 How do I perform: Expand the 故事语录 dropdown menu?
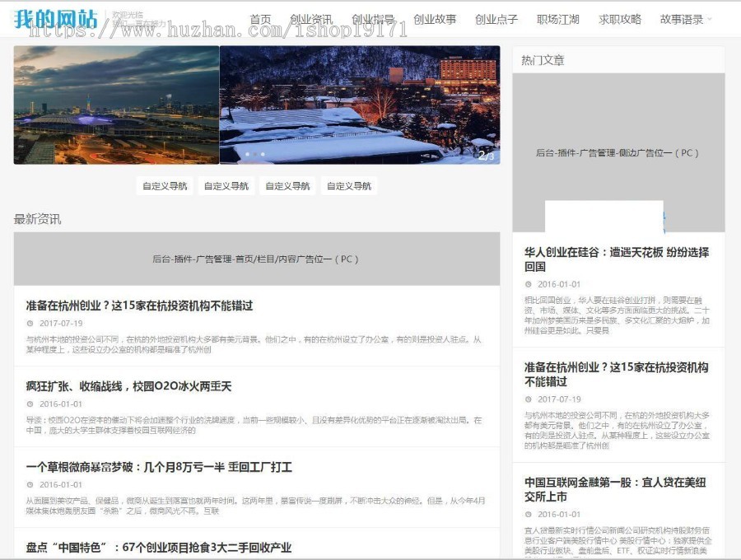pos(682,18)
